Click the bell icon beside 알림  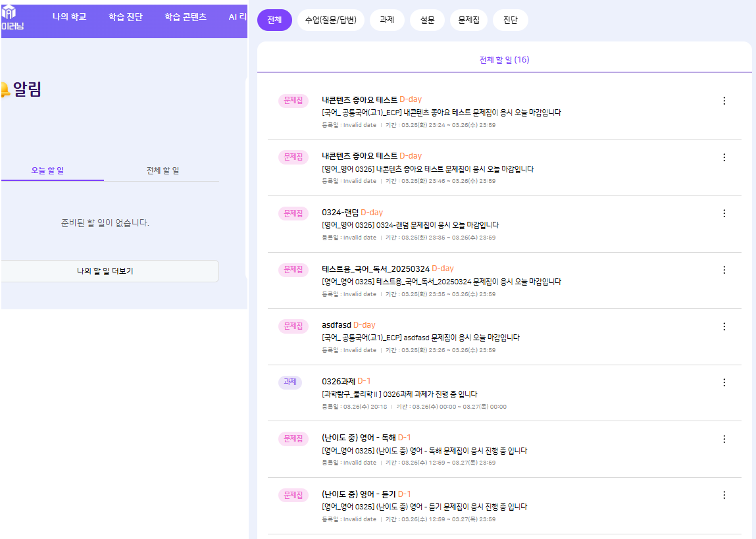point(3,90)
